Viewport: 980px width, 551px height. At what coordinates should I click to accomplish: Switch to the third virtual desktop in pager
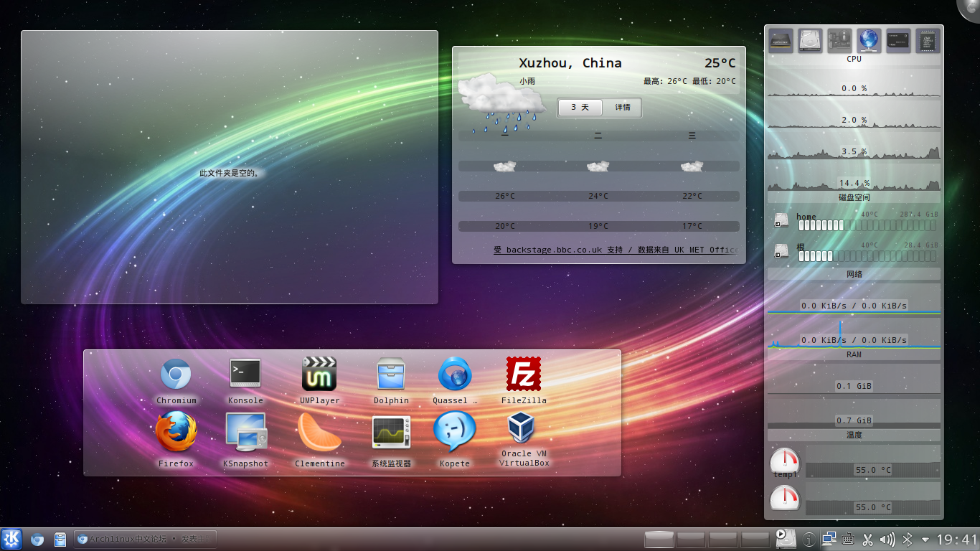pyautogui.click(x=723, y=540)
